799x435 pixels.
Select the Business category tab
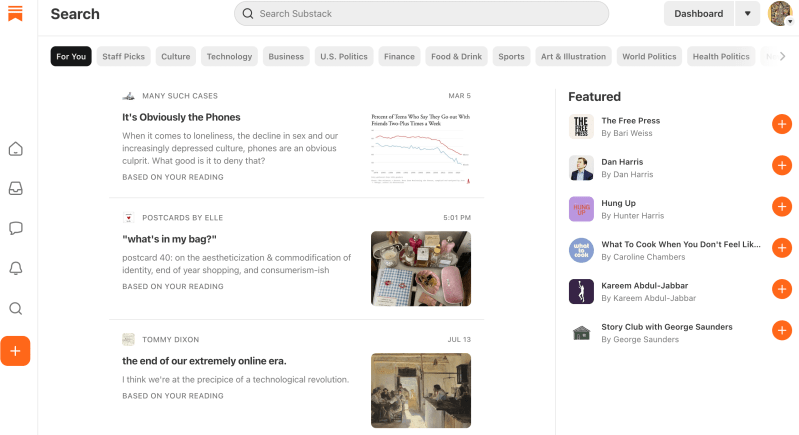tap(286, 57)
